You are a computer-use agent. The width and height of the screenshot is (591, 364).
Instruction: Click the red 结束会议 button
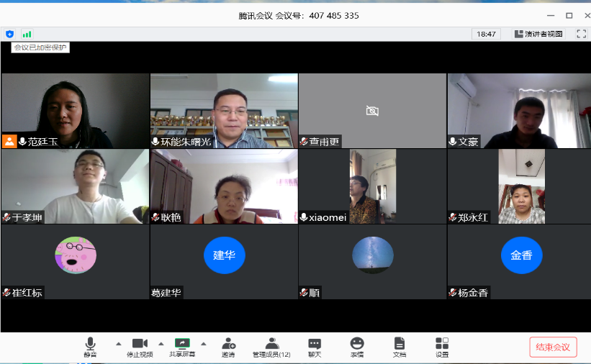[553, 347]
